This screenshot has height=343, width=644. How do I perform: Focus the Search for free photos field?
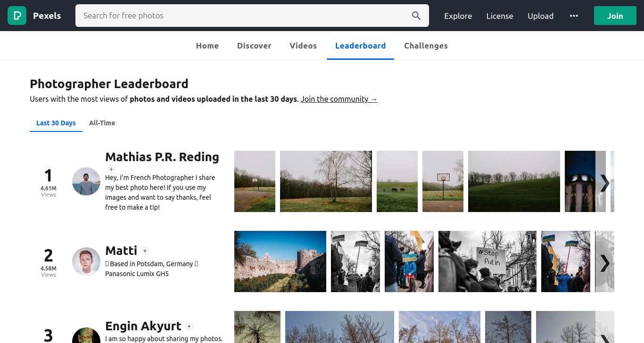[252, 16]
